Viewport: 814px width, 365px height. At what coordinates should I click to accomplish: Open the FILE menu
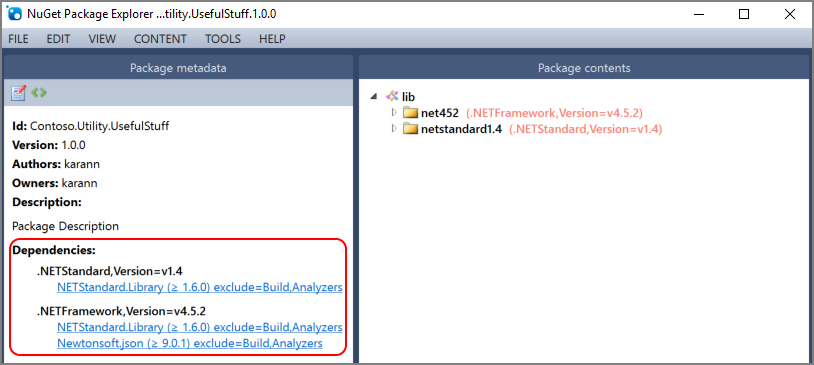[19, 39]
